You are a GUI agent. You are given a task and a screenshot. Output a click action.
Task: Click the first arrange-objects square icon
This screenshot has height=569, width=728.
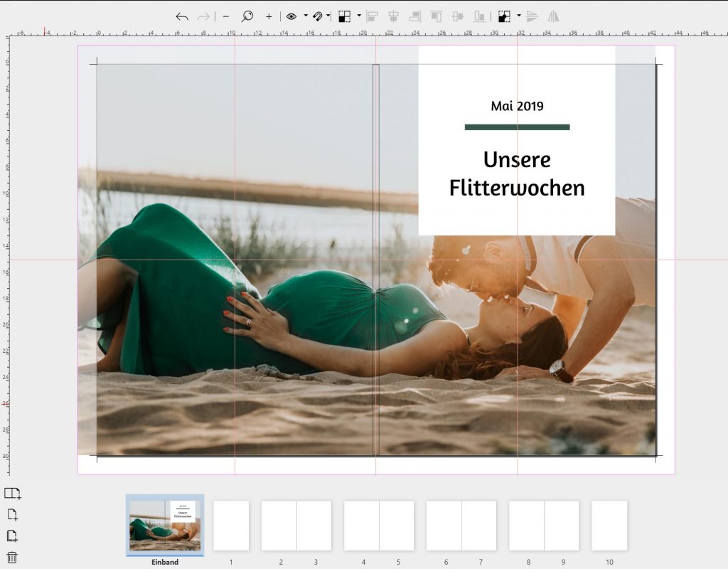click(x=344, y=16)
